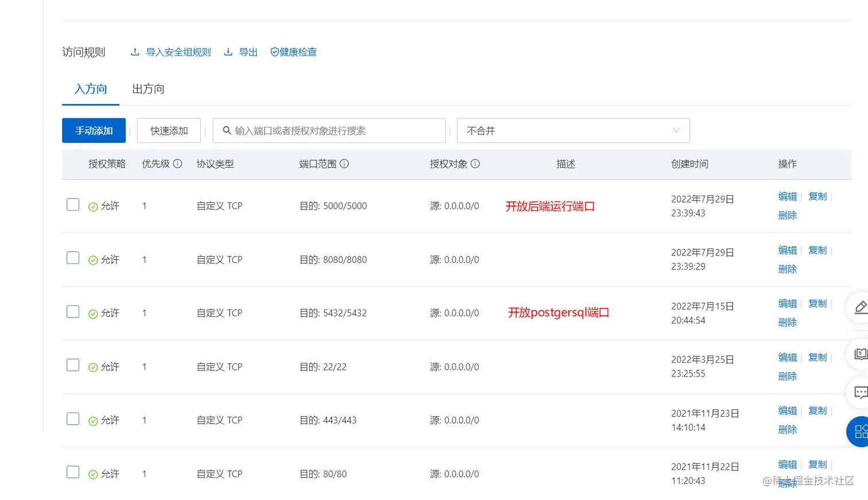This screenshot has width=868, height=500.
Task: Click 复制 for the 8080/8080 rule
Action: (817, 250)
